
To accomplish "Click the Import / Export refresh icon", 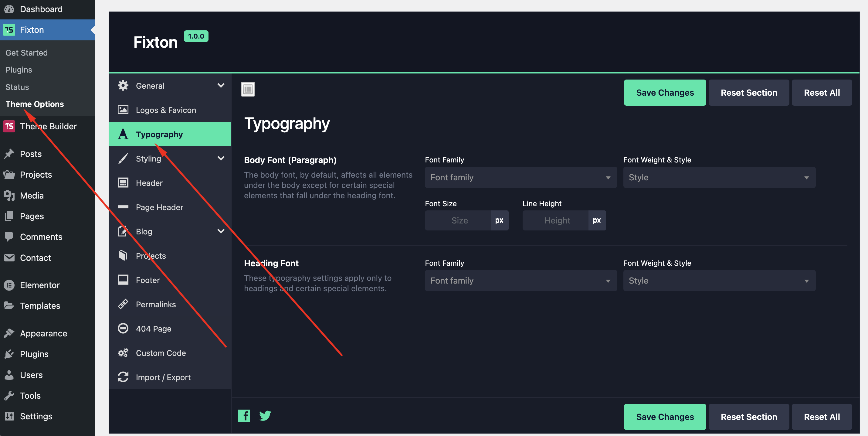I will click(123, 377).
